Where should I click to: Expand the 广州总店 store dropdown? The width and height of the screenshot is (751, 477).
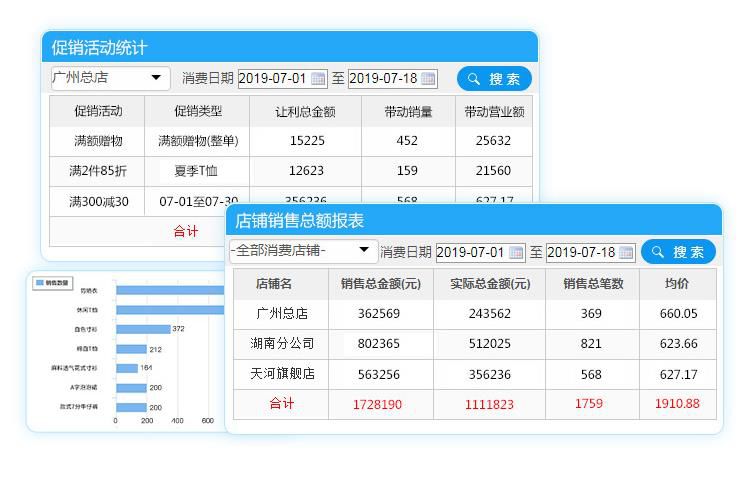click(x=156, y=78)
